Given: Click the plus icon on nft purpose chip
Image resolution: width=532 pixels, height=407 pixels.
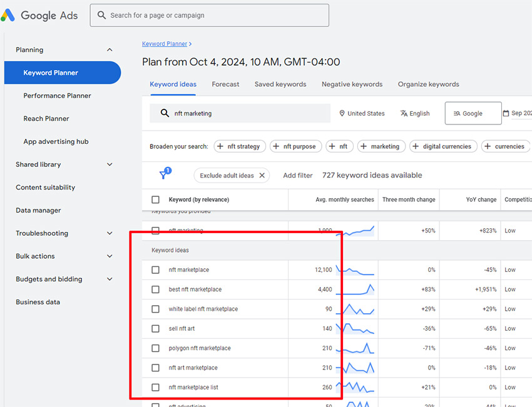Looking at the screenshot, I should point(276,146).
